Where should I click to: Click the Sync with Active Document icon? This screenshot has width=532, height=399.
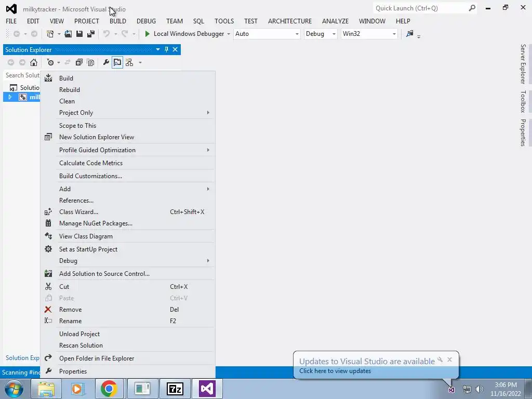pyautogui.click(x=68, y=62)
